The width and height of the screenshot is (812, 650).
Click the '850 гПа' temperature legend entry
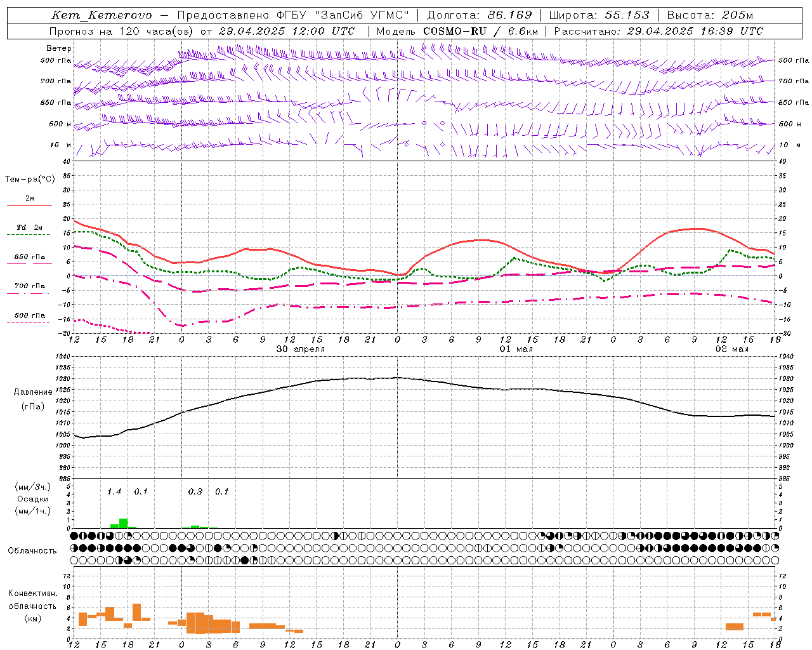(x=30, y=258)
